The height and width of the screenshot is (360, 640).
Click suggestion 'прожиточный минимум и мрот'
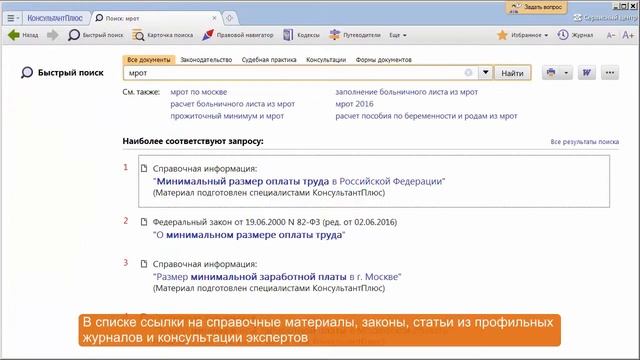(x=227, y=116)
